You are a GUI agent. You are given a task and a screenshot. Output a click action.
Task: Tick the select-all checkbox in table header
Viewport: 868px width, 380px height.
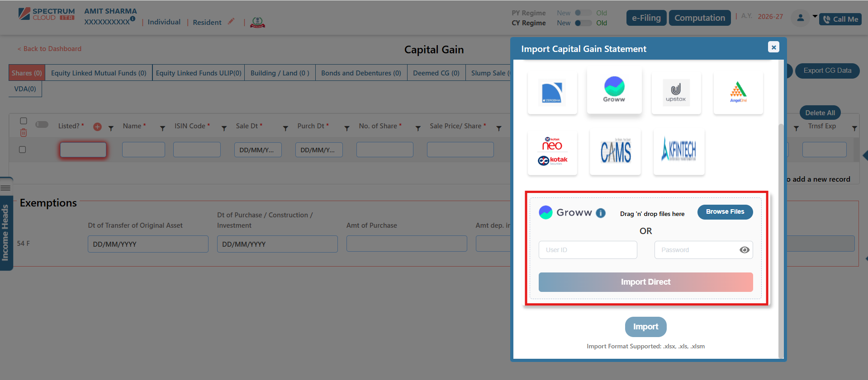click(x=24, y=121)
